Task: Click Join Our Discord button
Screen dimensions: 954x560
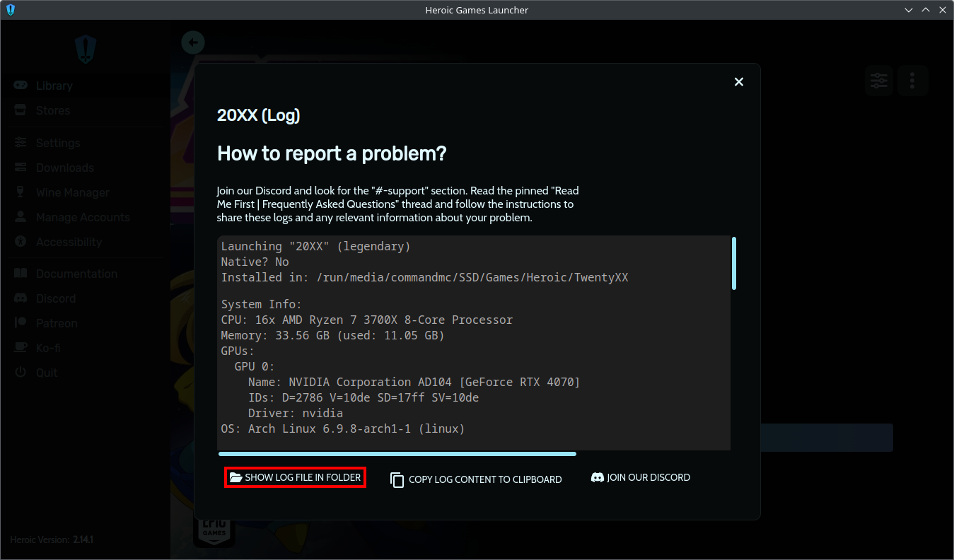Action: (641, 478)
